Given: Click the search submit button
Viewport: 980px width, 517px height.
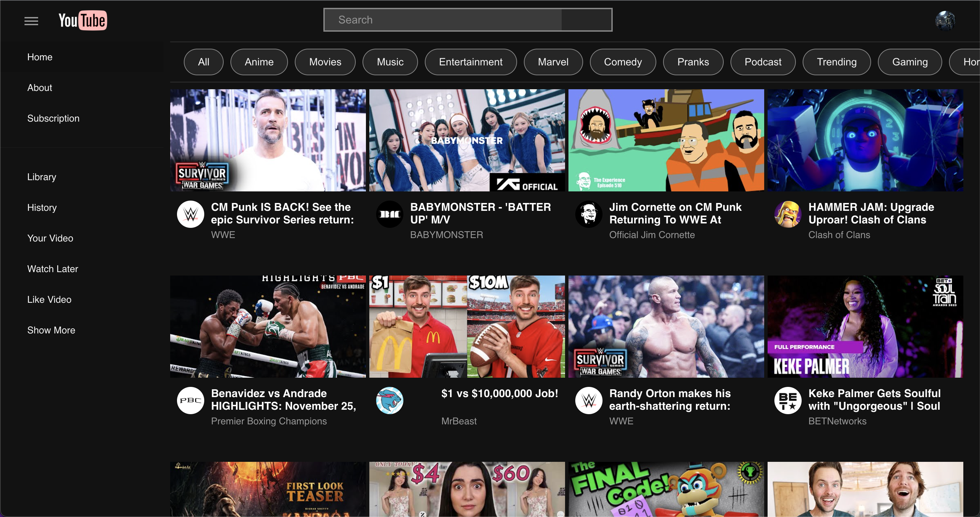Looking at the screenshot, I should coord(586,20).
